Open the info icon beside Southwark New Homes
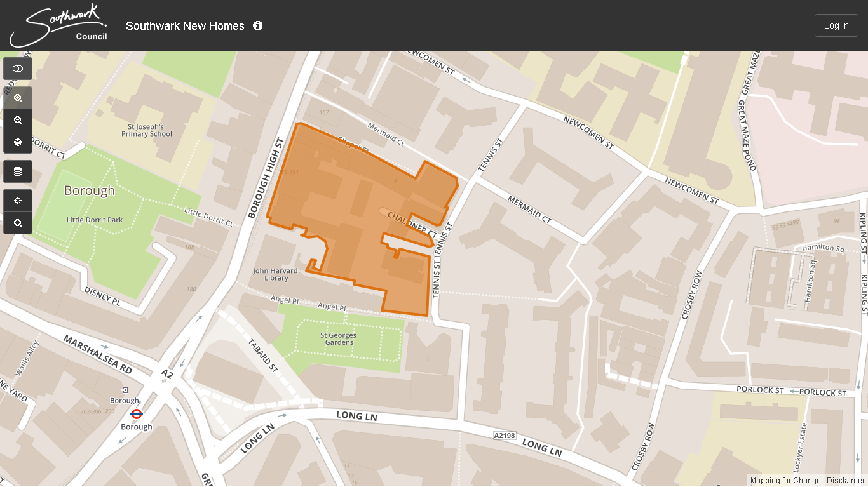 (x=257, y=26)
